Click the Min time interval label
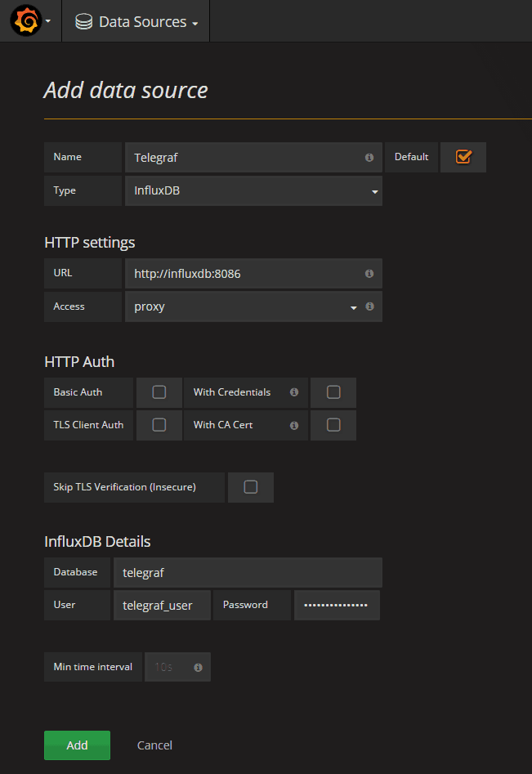532x774 pixels. (x=93, y=667)
